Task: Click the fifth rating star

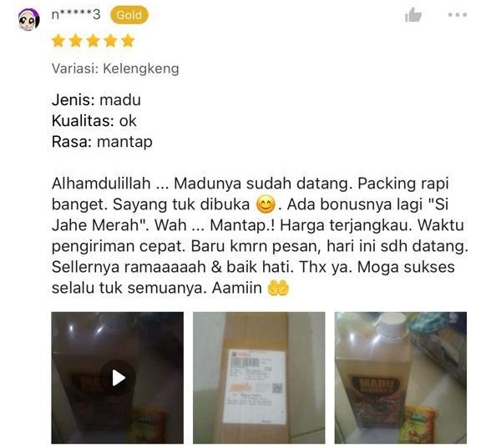Action: [128, 41]
